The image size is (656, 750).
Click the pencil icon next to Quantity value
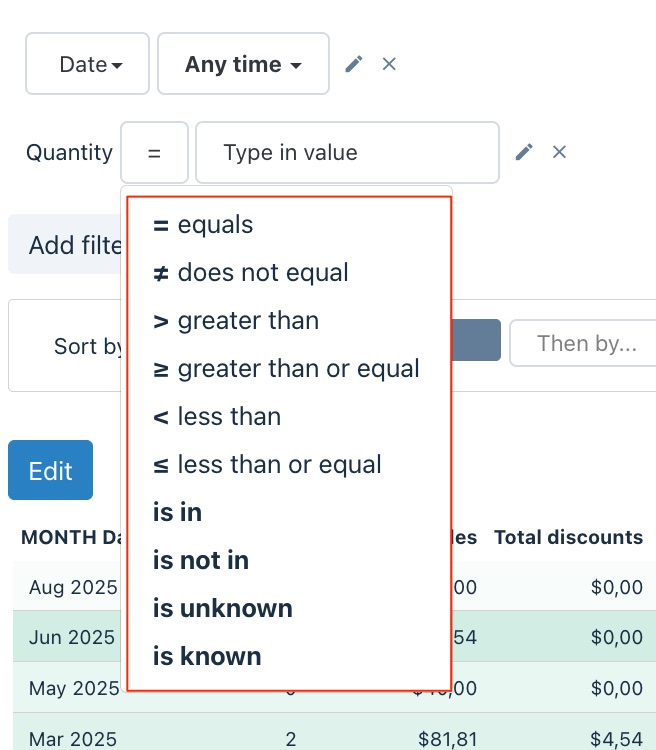point(524,152)
